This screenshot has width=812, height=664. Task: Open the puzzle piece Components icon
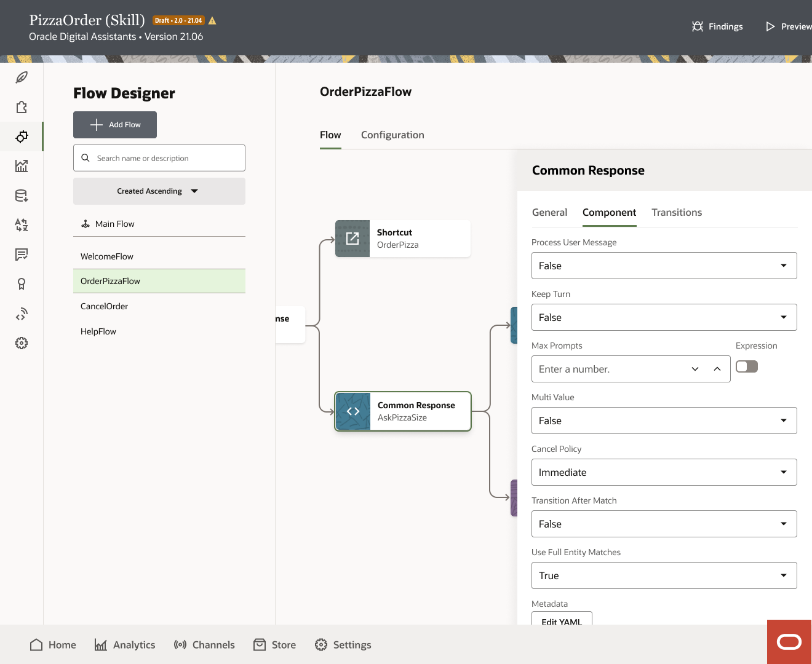(x=22, y=107)
